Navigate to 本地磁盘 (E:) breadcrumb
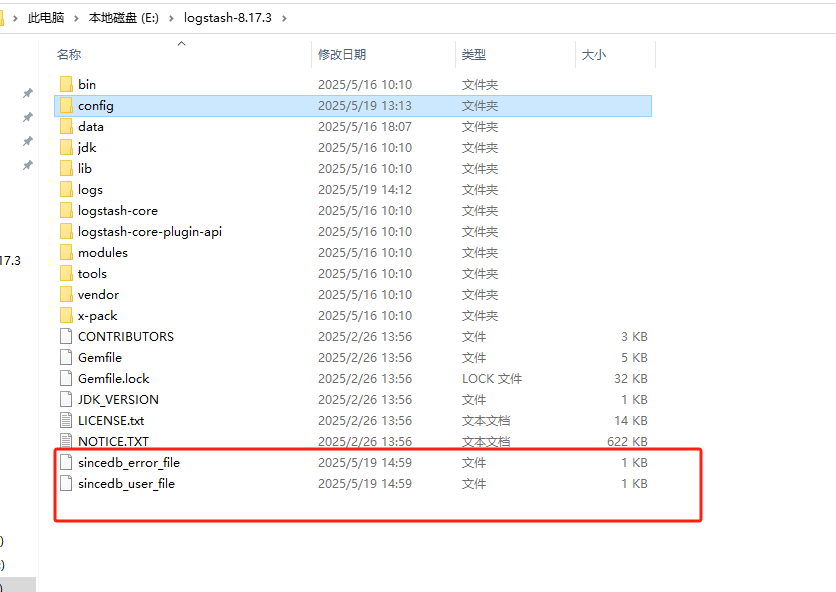The image size is (836, 592). 124,18
